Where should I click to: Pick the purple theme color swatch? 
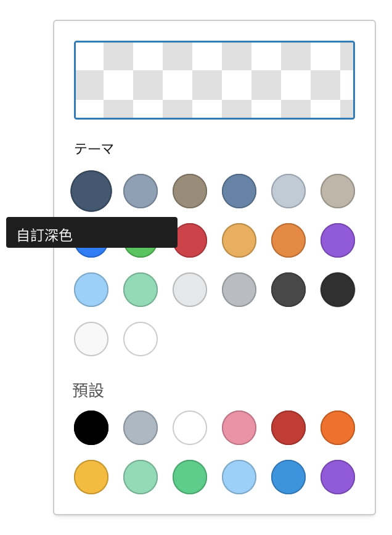tap(338, 240)
